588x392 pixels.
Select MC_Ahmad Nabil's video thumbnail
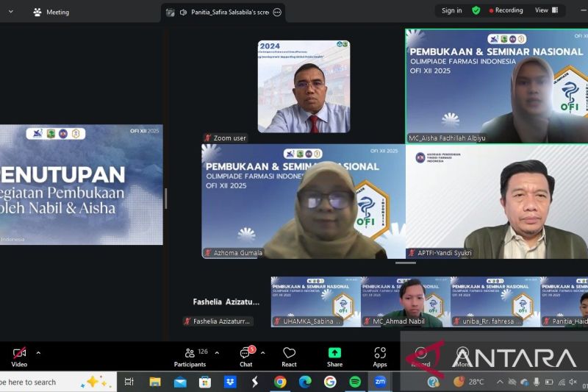pyautogui.click(x=406, y=301)
